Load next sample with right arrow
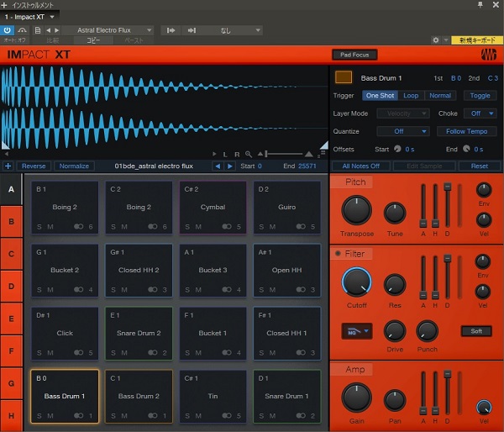This screenshot has height=432, width=504. 230,166
